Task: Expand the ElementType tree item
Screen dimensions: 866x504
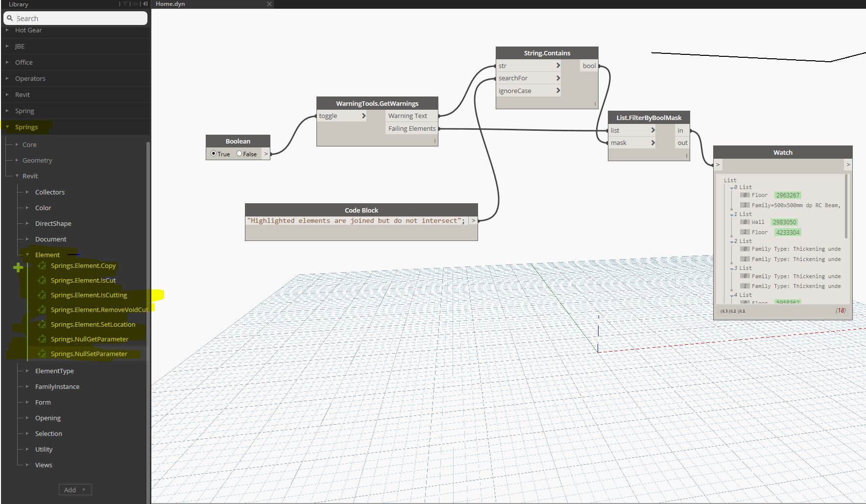Action: [27, 371]
